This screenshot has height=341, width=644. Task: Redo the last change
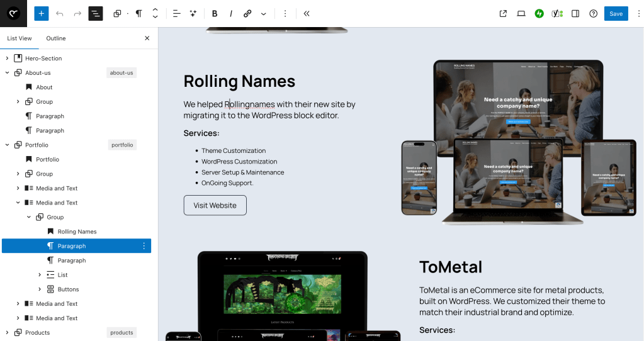77,14
